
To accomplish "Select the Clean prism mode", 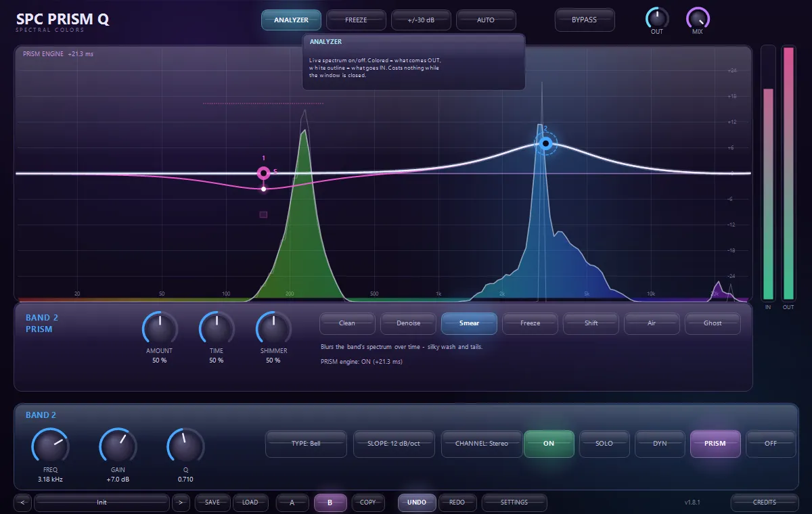I will click(x=347, y=323).
